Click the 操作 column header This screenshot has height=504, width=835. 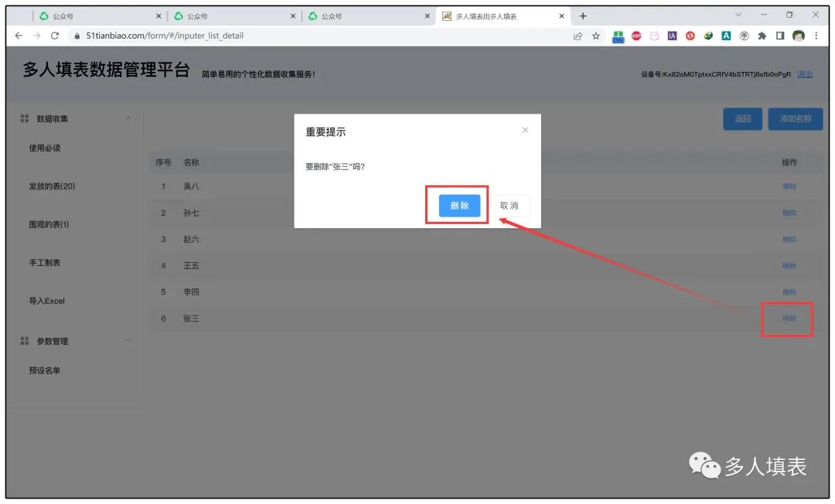point(789,162)
